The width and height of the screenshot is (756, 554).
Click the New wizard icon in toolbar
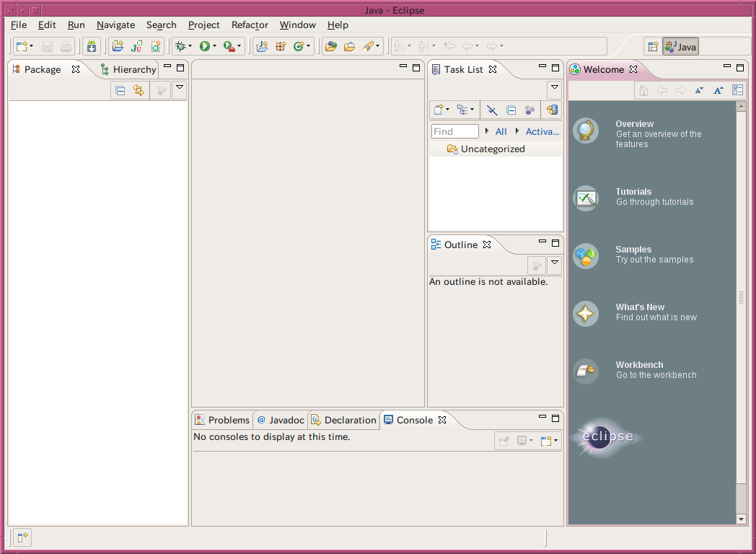tap(22, 46)
